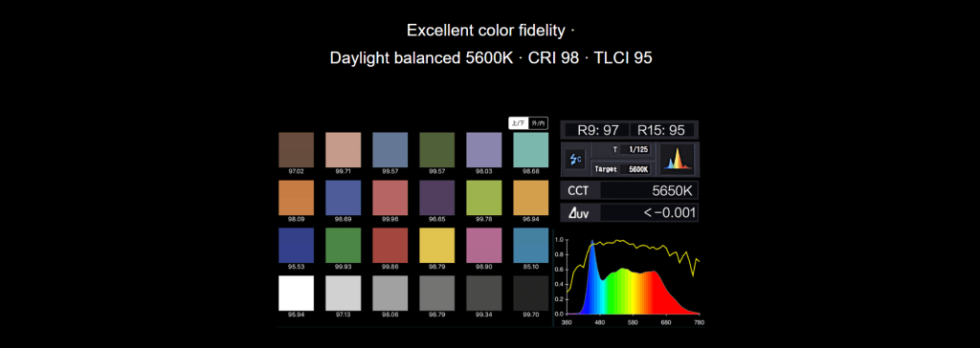The height and width of the screenshot is (348, 980).
Task: Click the T 1/125 shutter field
Action: (x=622, y=149)
